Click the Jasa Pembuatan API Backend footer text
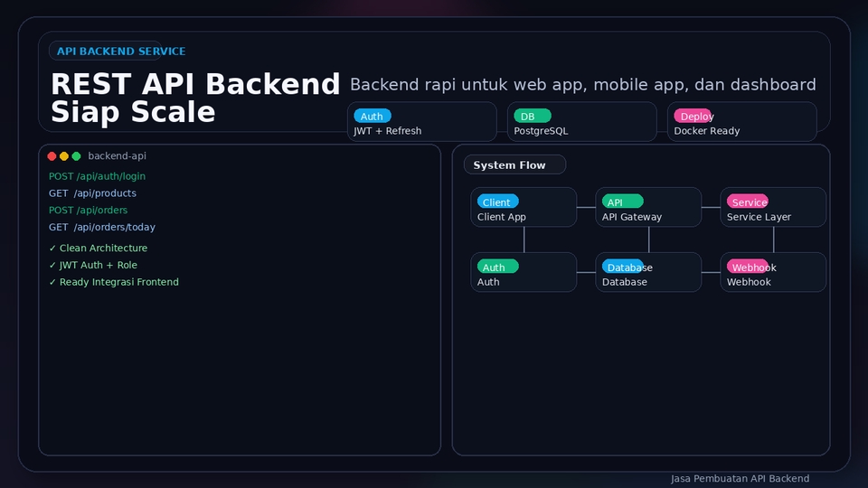Screen dimensions: 868x488 (740, 479)
